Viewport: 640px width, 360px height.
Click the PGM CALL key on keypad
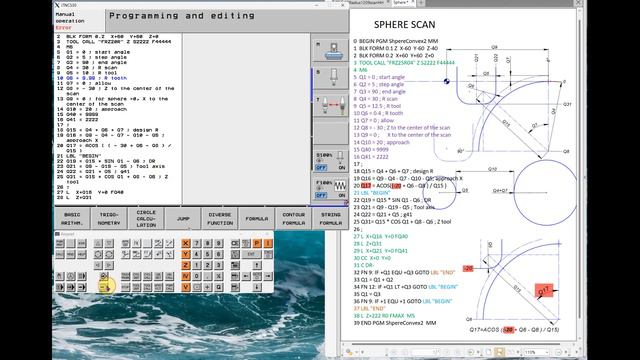(x=169, y=287)
